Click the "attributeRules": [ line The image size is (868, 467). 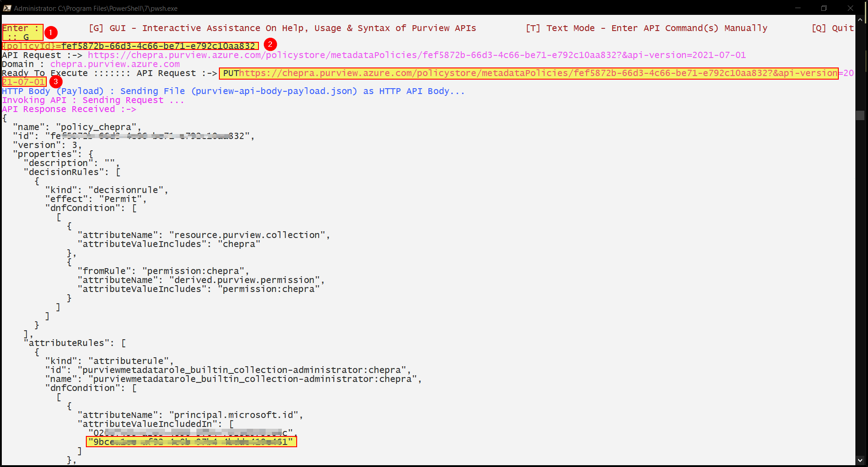point(75,343)
